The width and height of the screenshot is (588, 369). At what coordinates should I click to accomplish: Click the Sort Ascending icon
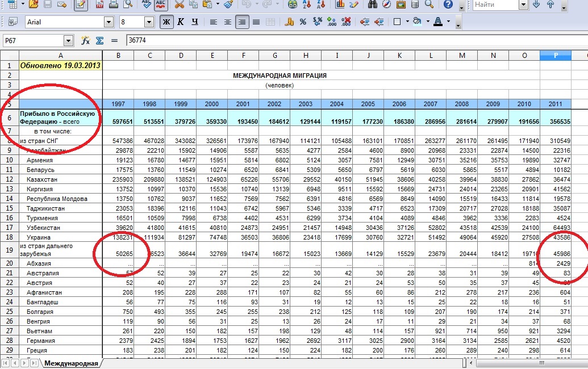point(307,5)
